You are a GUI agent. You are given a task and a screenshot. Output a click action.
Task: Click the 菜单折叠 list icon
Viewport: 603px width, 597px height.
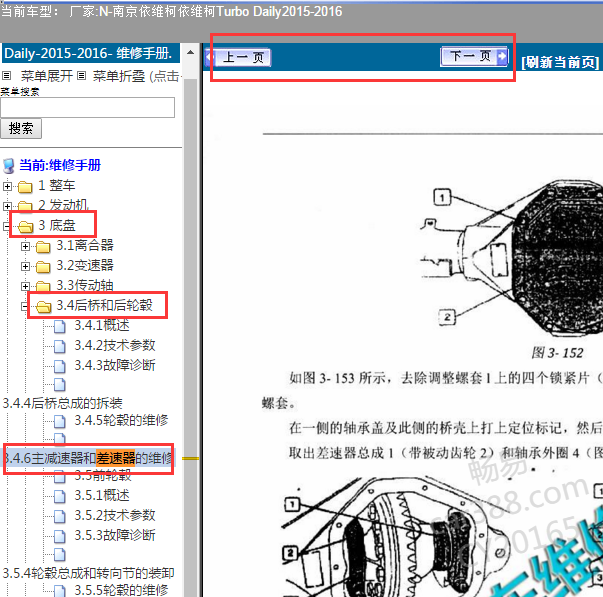(x=81, y=75)
